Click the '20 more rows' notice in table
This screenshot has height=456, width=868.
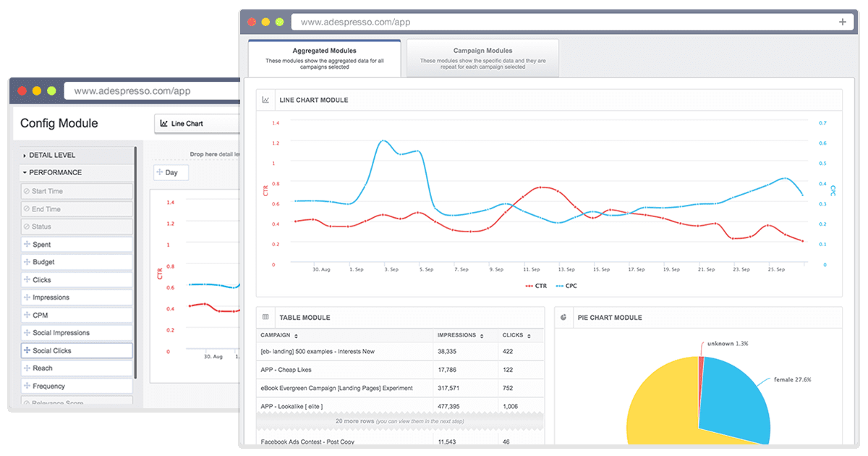click(400, 421)
